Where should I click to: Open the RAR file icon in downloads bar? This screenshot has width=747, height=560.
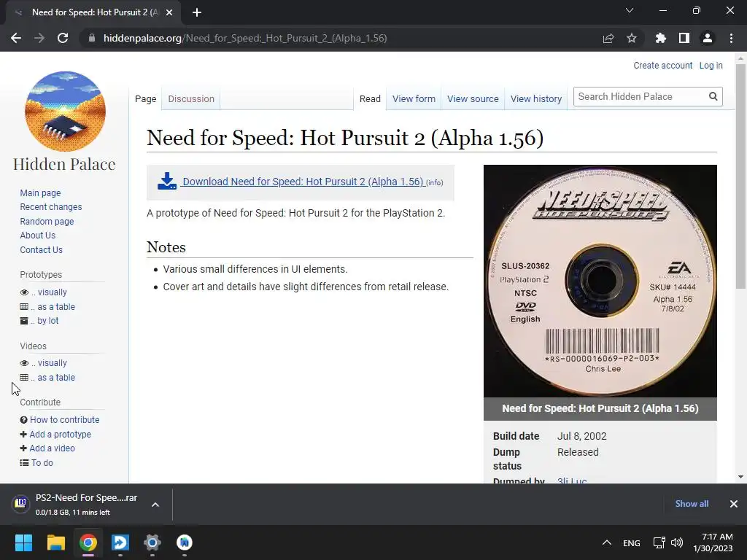[20, 503]
